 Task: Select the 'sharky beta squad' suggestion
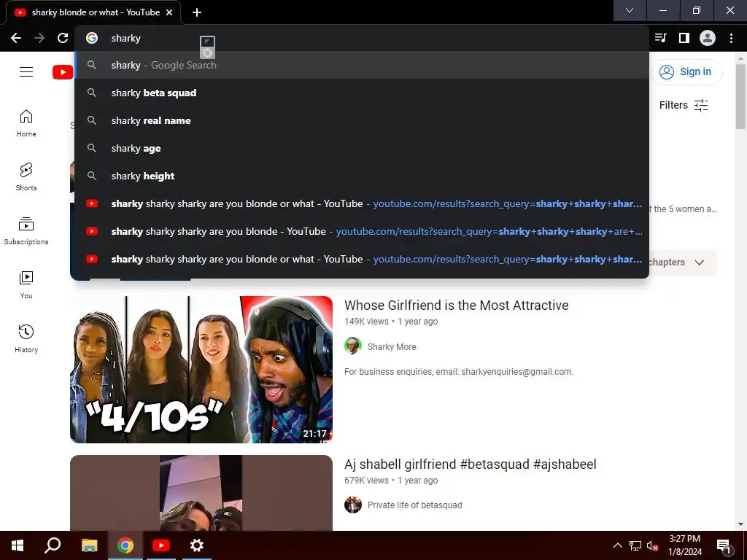pyautogui.click(x=362, y=93)
